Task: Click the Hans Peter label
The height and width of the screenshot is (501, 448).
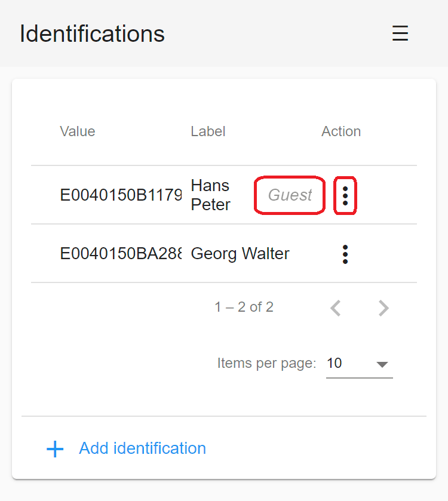Action: [x=210, y=195]
